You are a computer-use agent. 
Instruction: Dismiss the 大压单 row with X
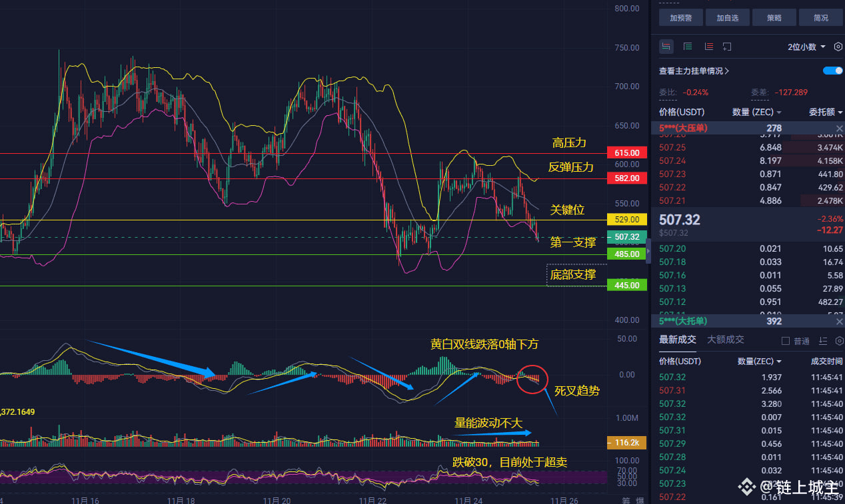point(839,128)
